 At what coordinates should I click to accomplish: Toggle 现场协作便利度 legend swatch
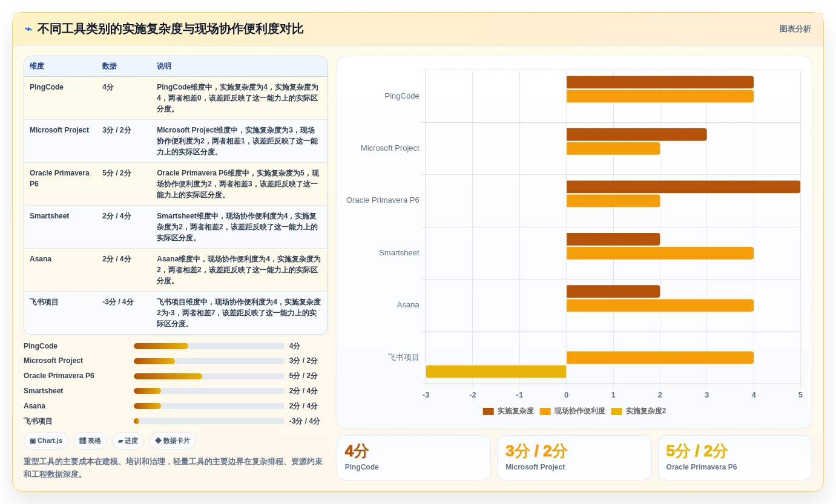[x=545, y=411]
